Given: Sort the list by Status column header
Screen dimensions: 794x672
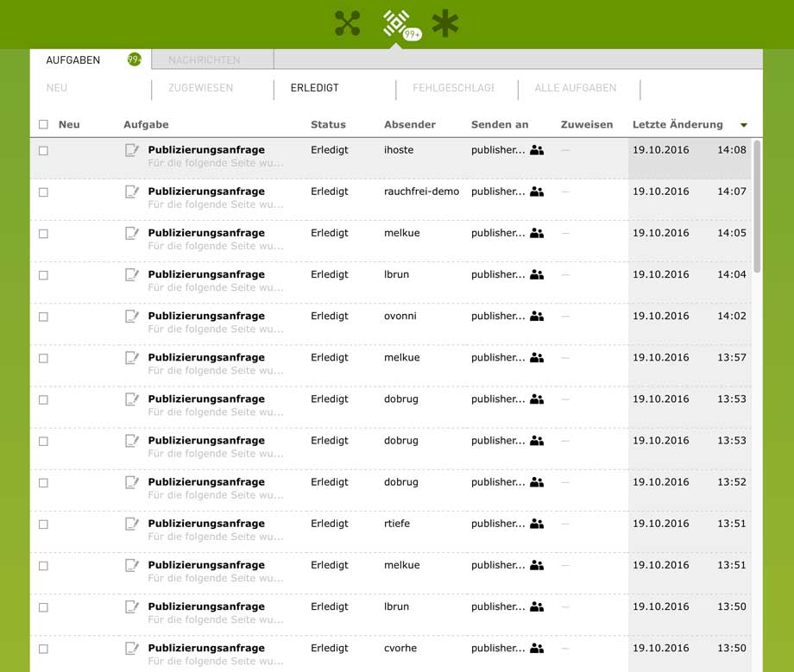Looking at the screenshot, I should tap(328, 125).
